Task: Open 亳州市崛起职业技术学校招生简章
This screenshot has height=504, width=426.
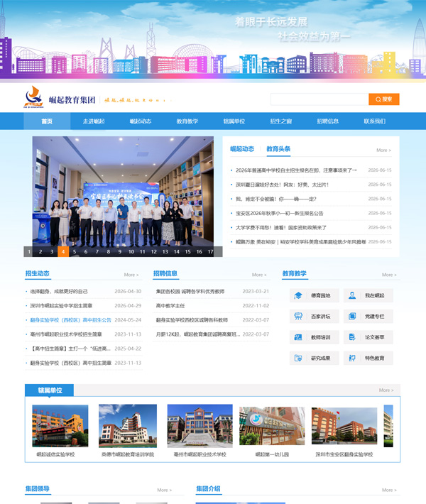Action: pos(66,334)
